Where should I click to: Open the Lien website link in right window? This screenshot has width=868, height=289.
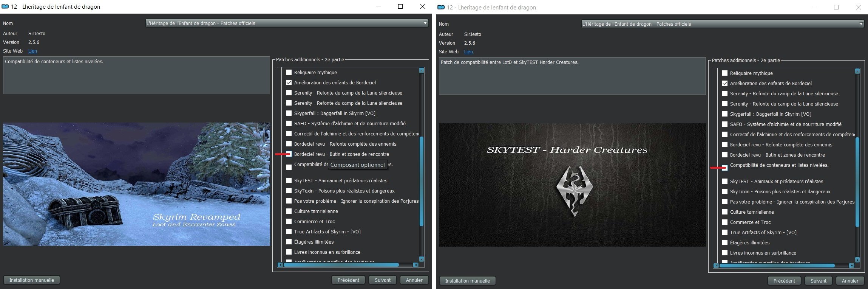pos(468,52)
